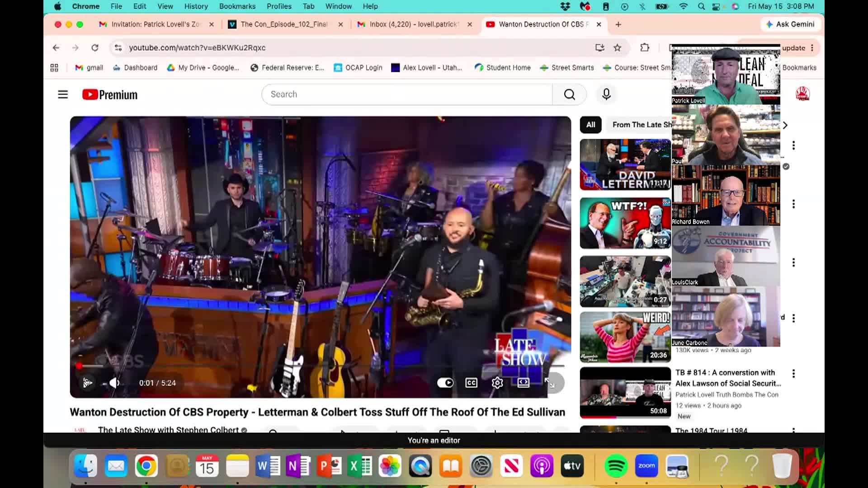Click the YouTube address bar URL
The height and width of the screenshot is (488, 868).
point(197,48)
